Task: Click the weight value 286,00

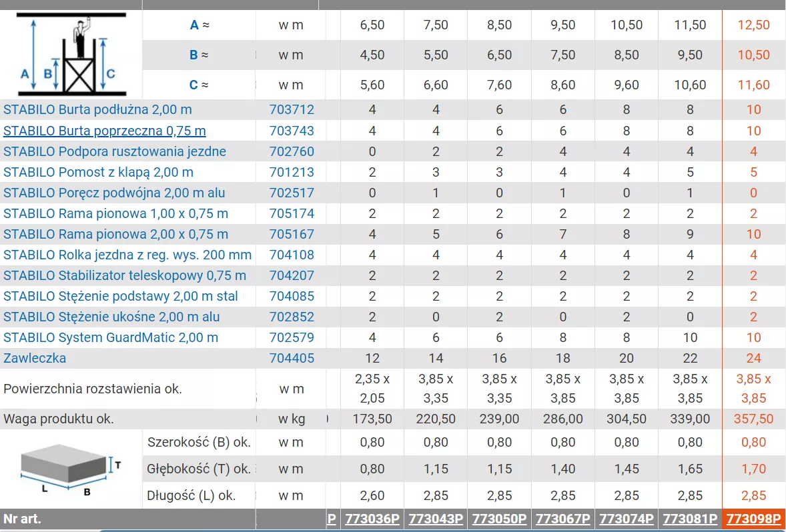Action: [563, 419]
